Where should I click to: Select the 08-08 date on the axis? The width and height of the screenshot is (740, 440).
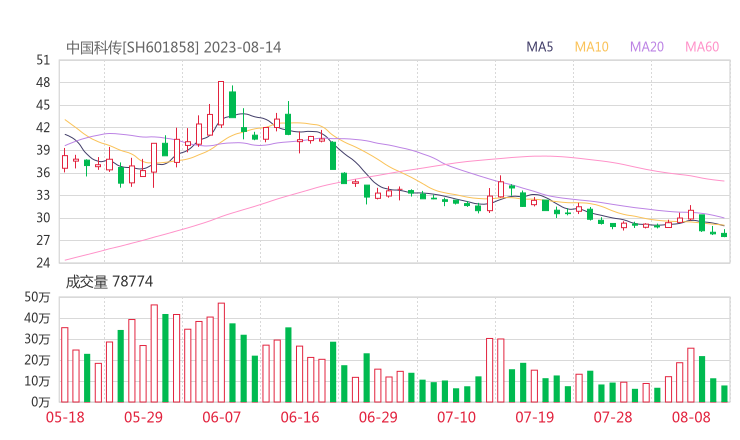(690, 417)
